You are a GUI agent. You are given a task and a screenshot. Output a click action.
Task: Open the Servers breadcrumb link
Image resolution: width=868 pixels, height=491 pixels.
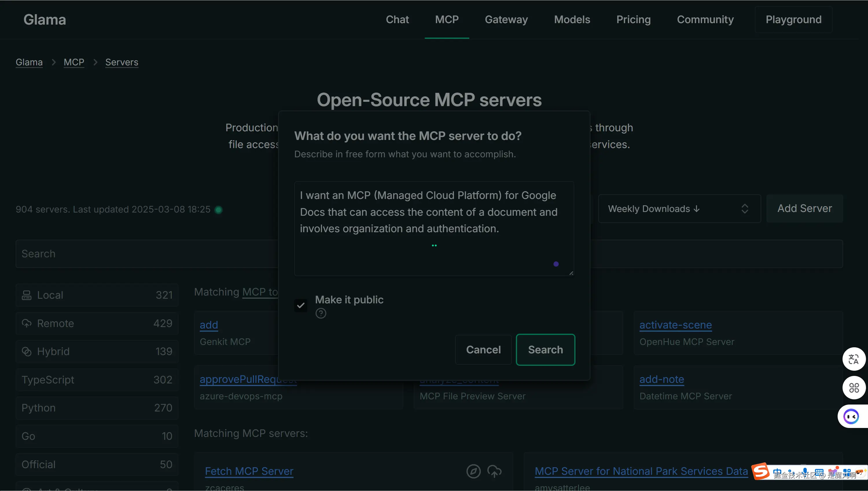tap(122, 62)
